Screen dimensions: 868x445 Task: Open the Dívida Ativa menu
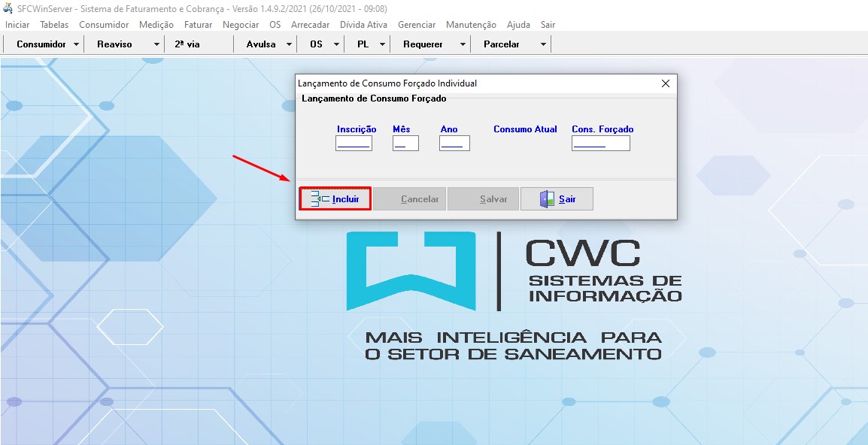[363, 25]
